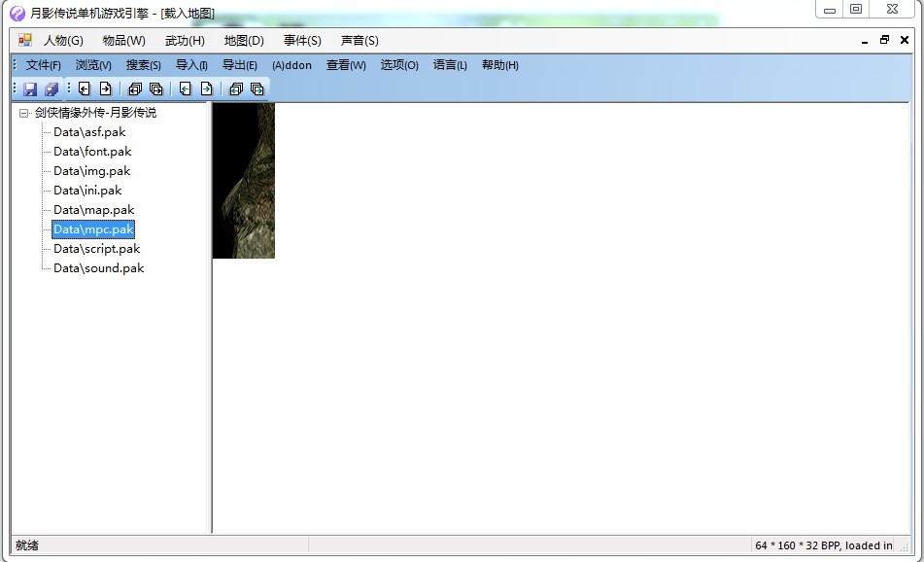Select Data\map.pak in the tree

click(x=93, y=210)
